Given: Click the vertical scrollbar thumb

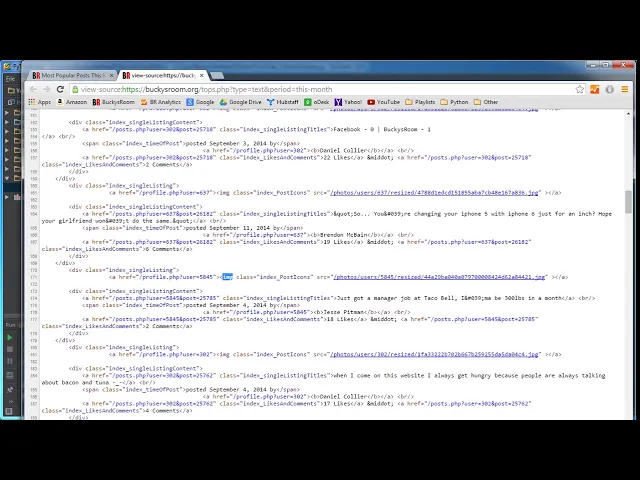Looking at the screenshot, I should coord(628,202).
